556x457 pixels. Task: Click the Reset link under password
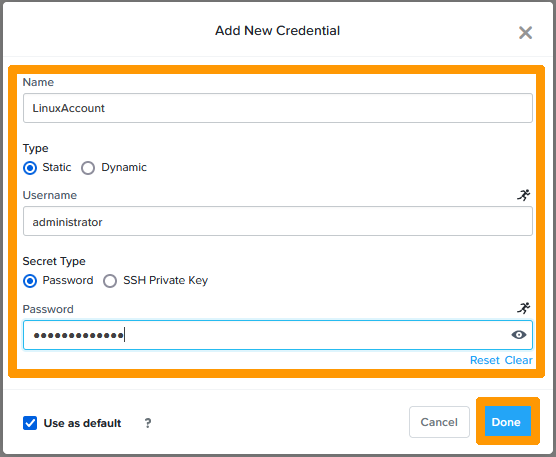tap(484, 360)
